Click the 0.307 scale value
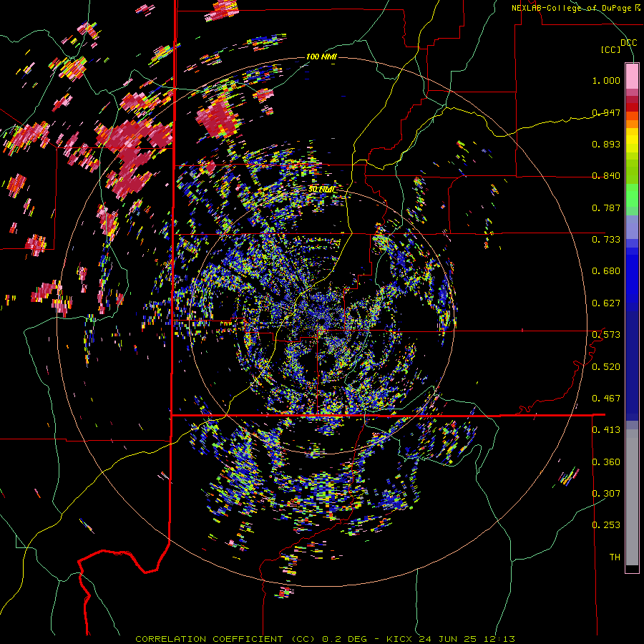 click(606, 494)
